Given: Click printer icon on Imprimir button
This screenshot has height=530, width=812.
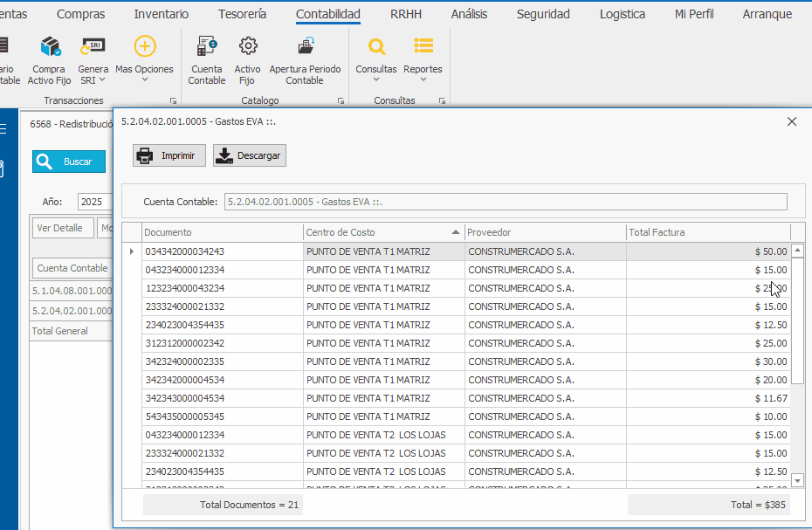Looking at the screenshot, I should (144, 155).
